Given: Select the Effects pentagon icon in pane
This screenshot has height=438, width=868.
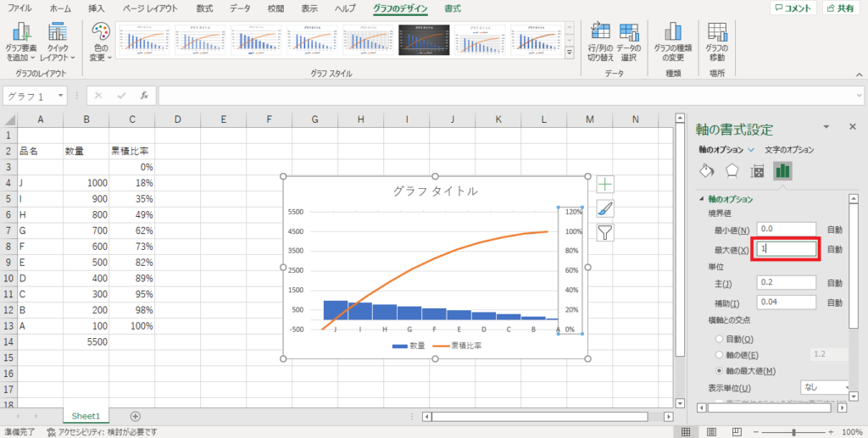Looking at the screenshot, I should coord(732,171).
